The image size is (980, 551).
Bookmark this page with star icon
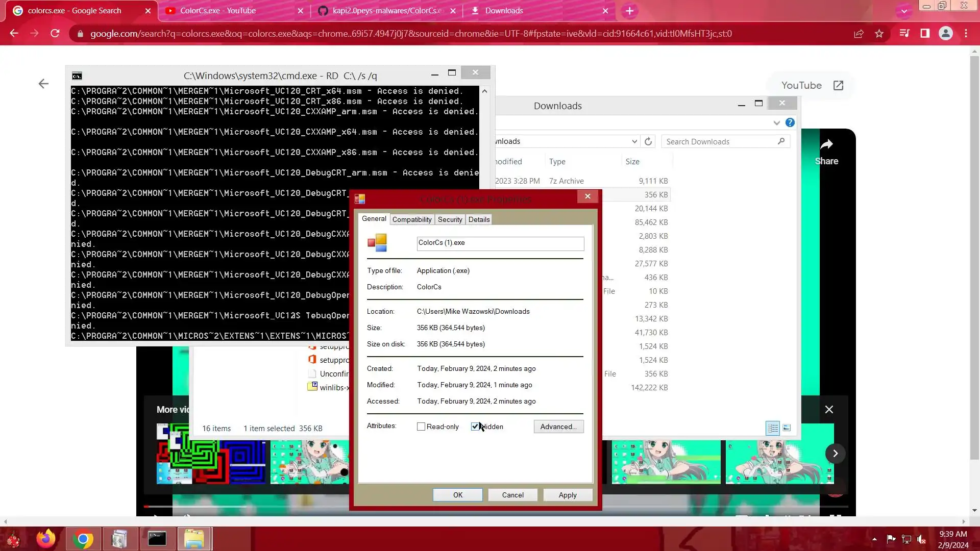point(879,34)
